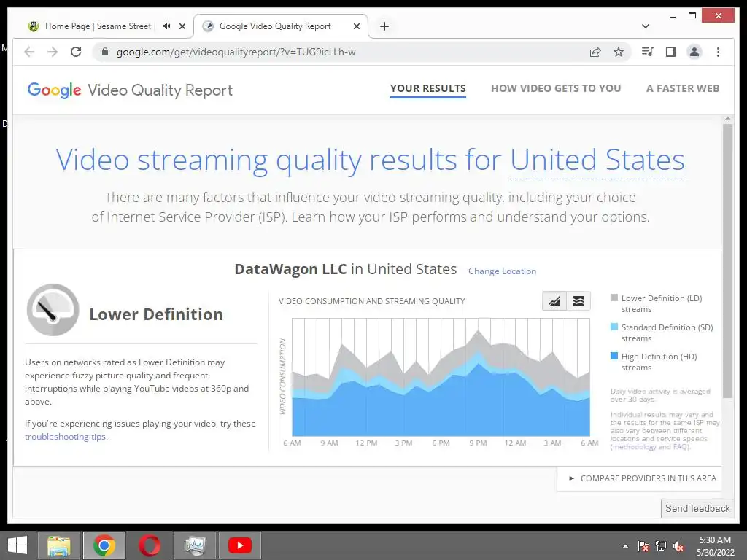
Task: Open HOW VIDEO GETS TO YOU section
Action: 556,88
